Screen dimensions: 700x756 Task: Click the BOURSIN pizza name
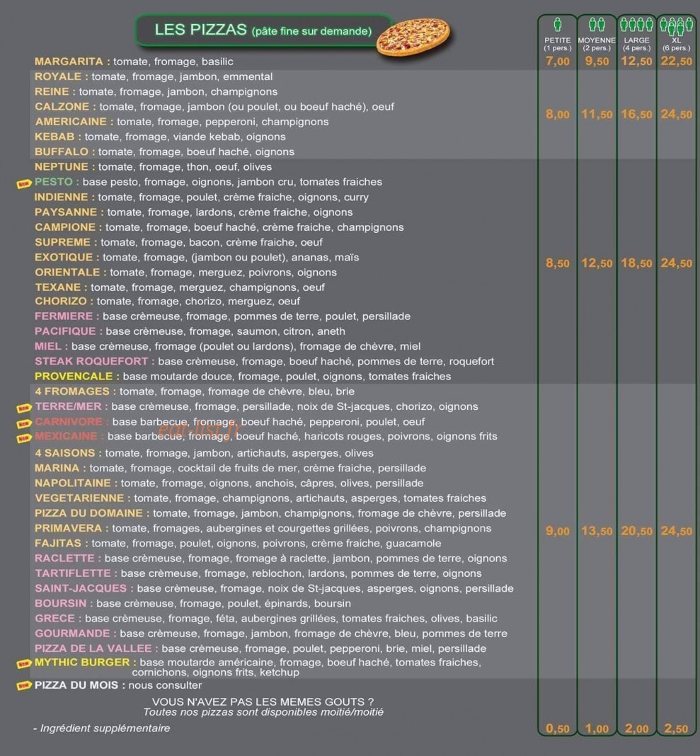pyautogui.click(x=60, y=603)
